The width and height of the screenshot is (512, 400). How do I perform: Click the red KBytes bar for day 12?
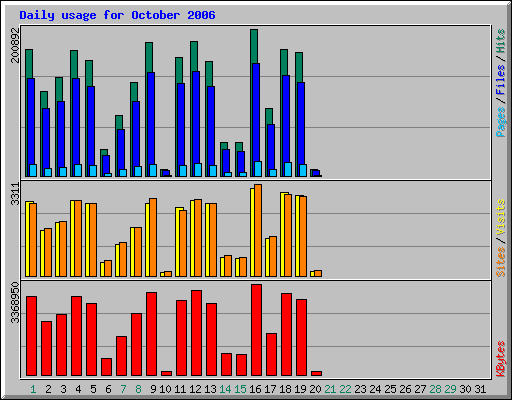tap(196, 333)
